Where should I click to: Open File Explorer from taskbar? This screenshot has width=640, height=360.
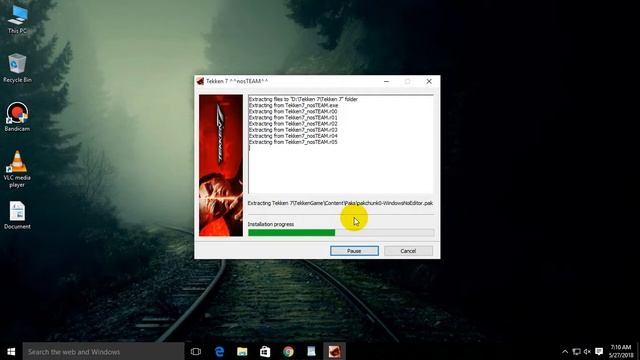pyautogui.click(x=242, y=351)
